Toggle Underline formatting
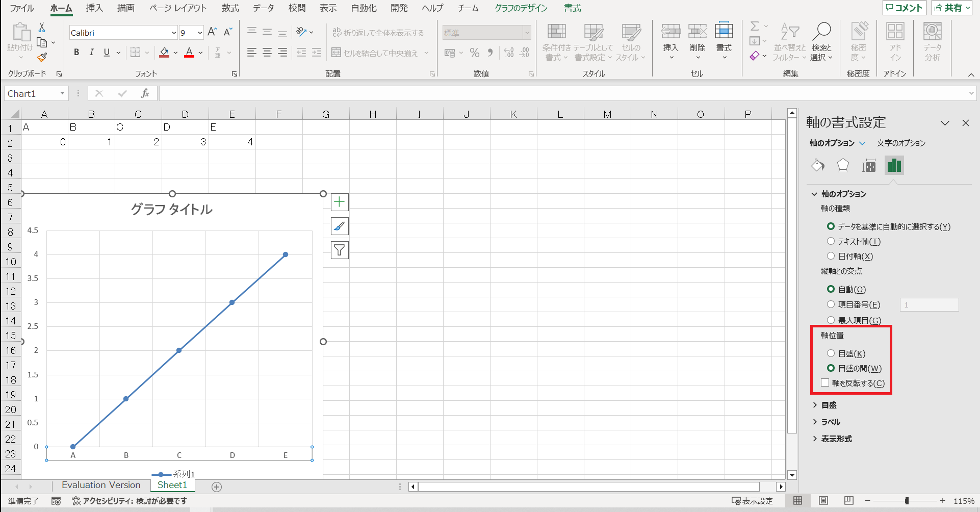The height and width of the screenshot is (512, 980). coord(107,52)
